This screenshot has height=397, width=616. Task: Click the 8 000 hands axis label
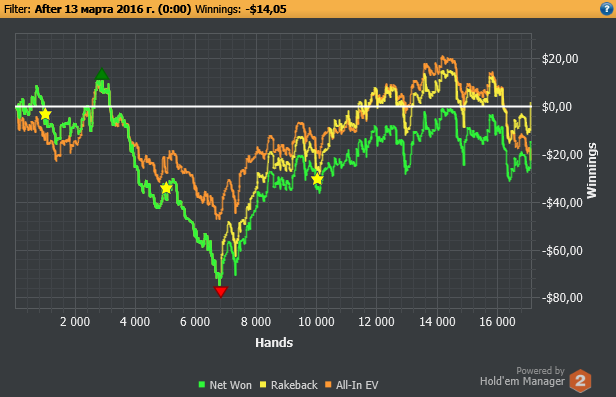[256, 322]
